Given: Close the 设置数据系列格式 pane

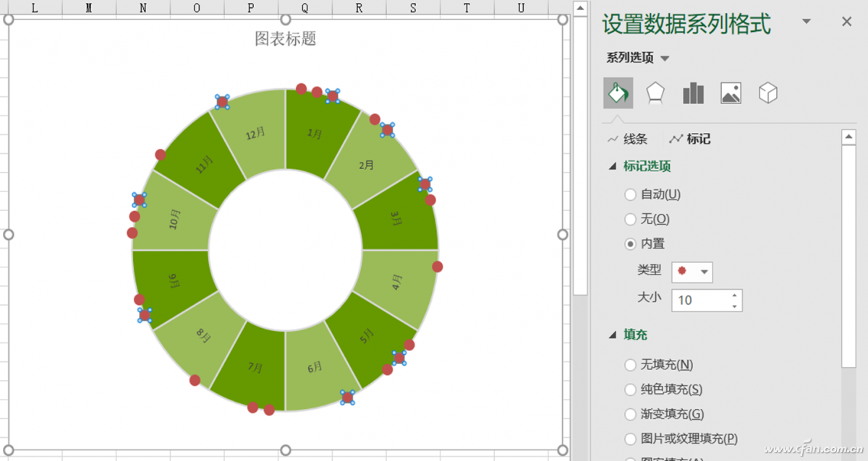Looking at the screenshot, I should 847,22.
